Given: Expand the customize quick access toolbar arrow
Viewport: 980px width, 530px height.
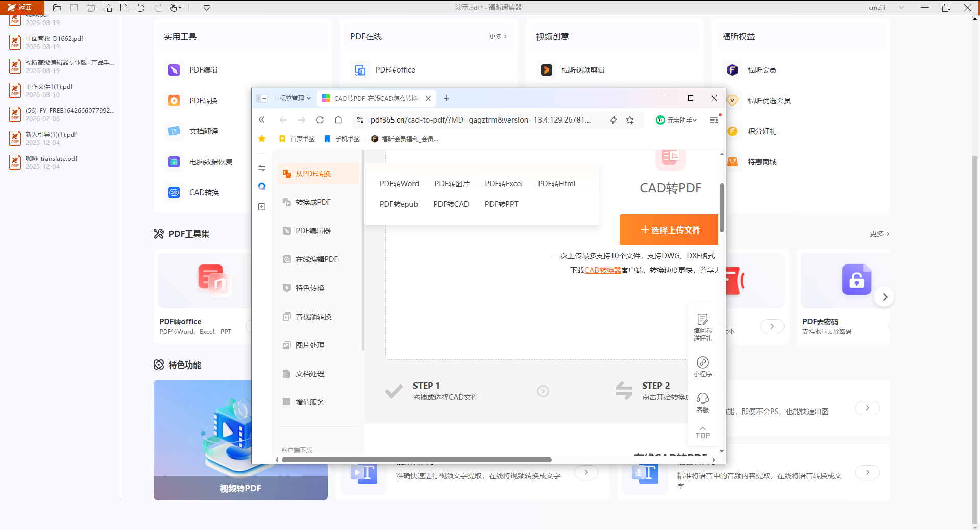Looking at the screenshot, I should tap(207, 8).
